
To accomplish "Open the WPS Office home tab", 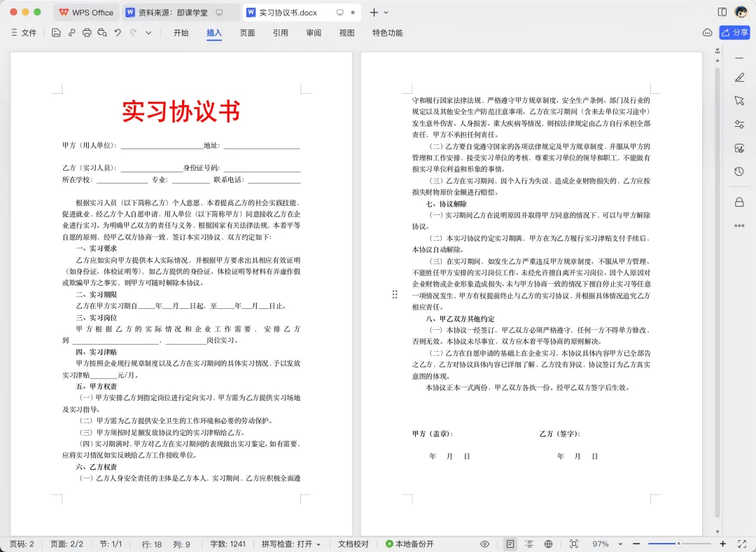I will coord(86,13).
